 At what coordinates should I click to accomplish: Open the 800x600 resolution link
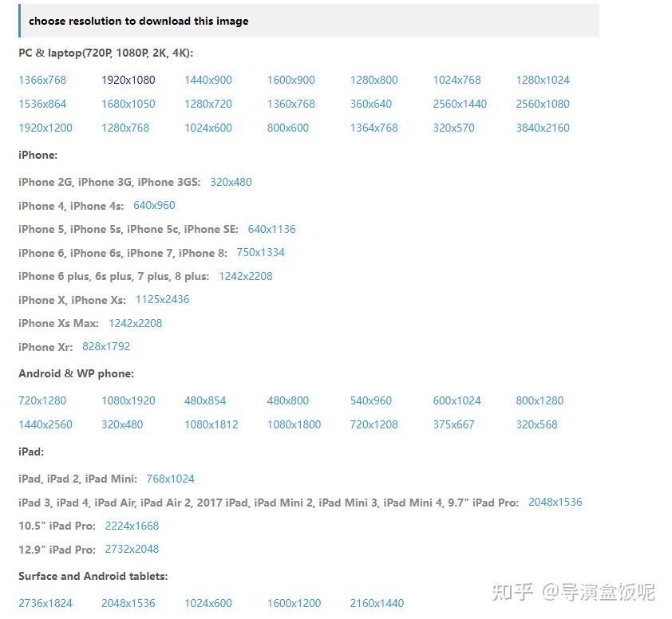[x=288, y=128]
